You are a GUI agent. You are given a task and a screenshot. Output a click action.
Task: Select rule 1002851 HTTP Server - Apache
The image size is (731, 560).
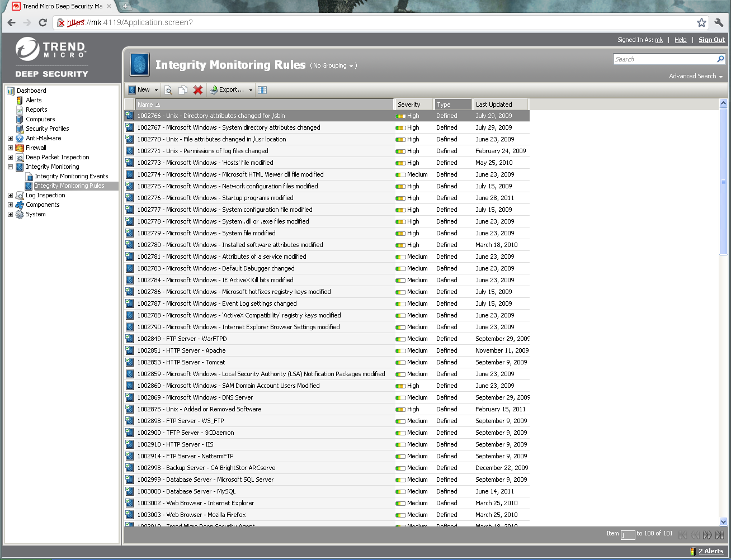coord(327,350)
